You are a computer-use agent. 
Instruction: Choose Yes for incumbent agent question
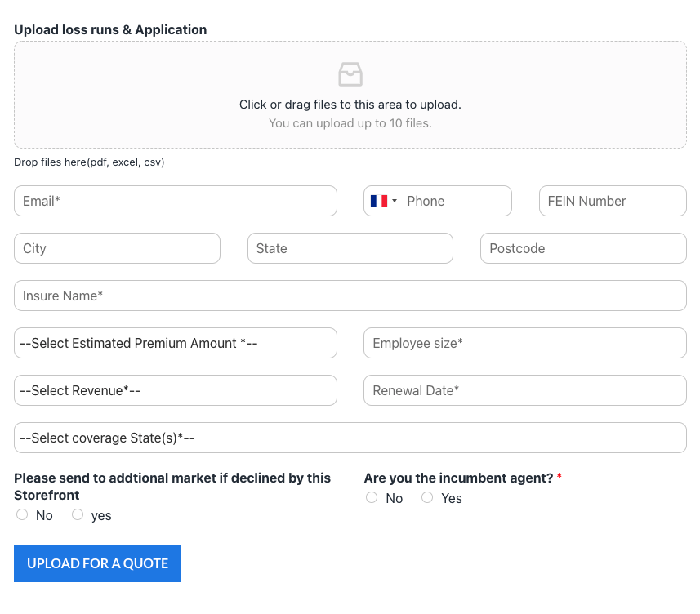pos(427,497)
